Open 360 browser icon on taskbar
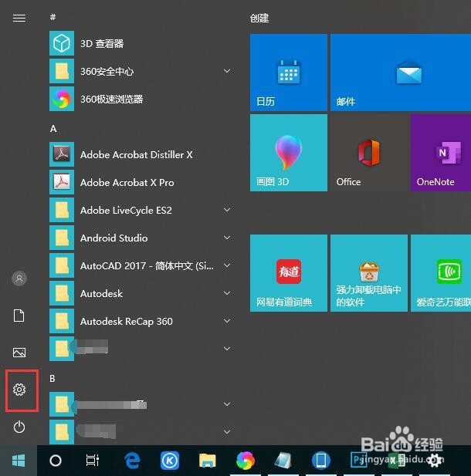 [246, 461]
